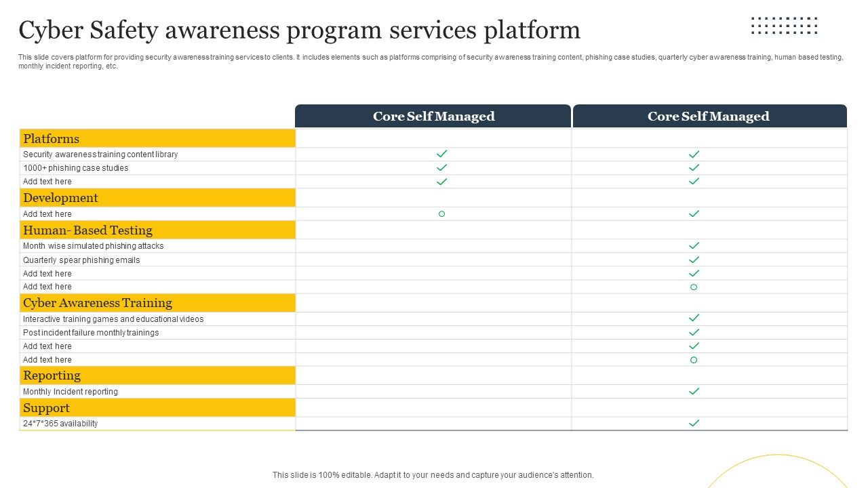The height and width of the screenshot is (488, 868).
Task: Click 'Add text here' label under Development
Action: 47,214
